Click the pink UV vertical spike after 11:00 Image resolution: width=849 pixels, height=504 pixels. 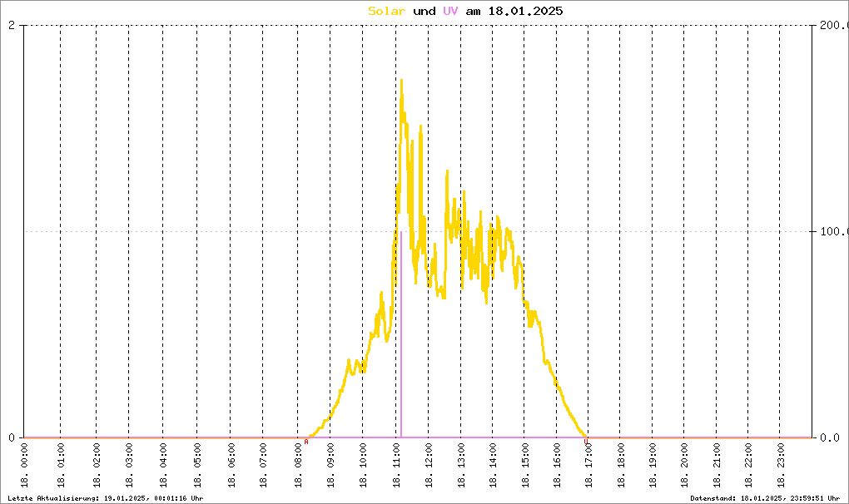click(x=400, y=334)
